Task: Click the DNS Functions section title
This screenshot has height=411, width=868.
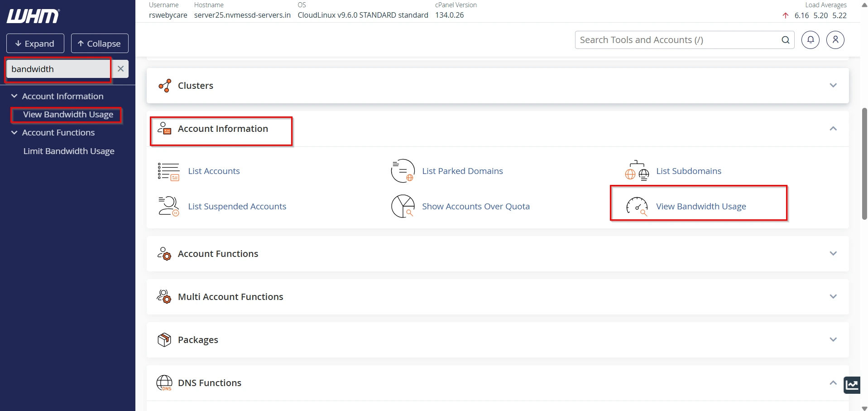Action: pyautogui.click(x=210, y=383)
